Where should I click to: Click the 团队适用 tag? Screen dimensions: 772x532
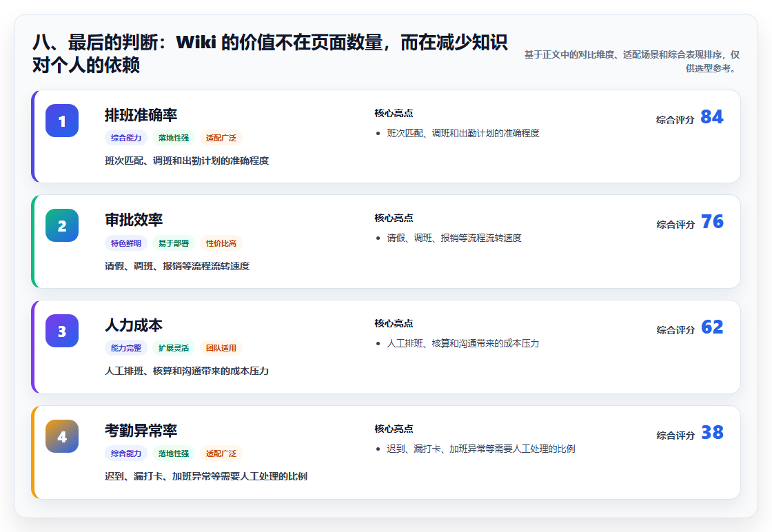pos(221,348)
